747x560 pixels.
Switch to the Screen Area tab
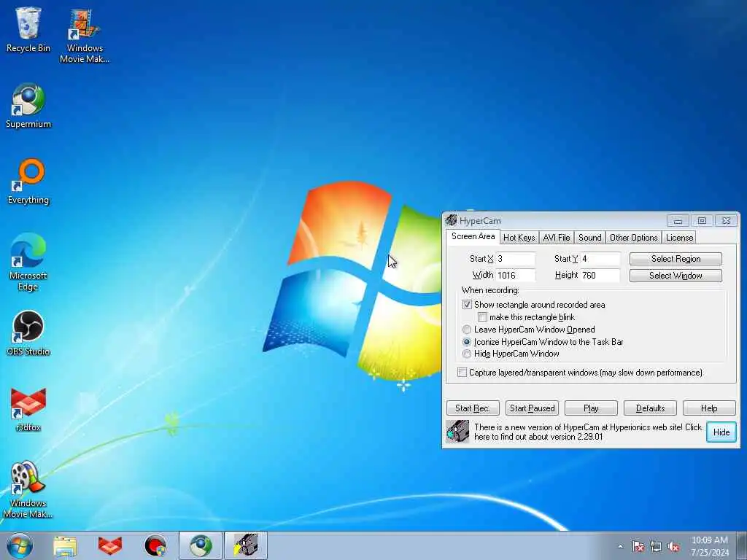[473, 237]
